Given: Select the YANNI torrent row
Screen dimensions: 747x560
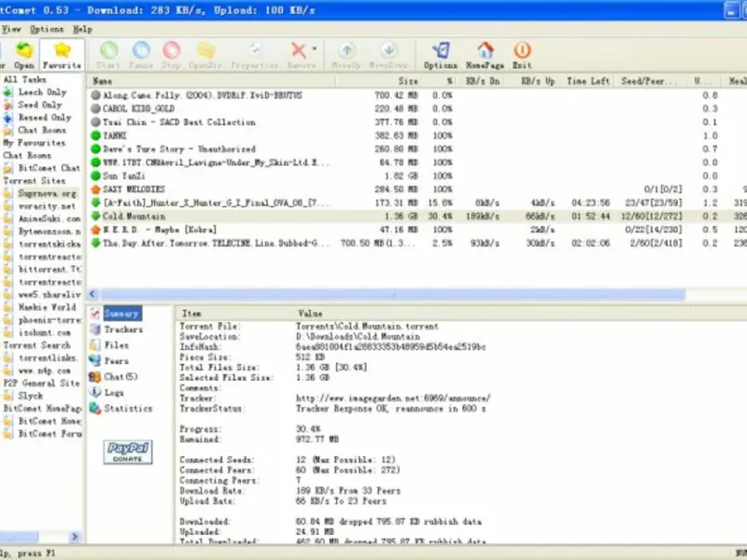Looking at the screenshot, I should click(x=416, y=135).
